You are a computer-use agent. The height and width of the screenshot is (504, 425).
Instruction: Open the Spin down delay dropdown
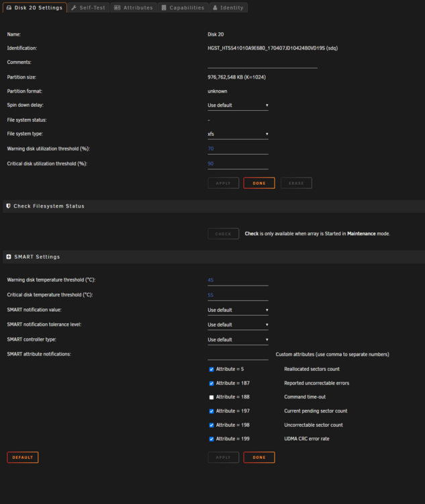click(x=238, y=106)
